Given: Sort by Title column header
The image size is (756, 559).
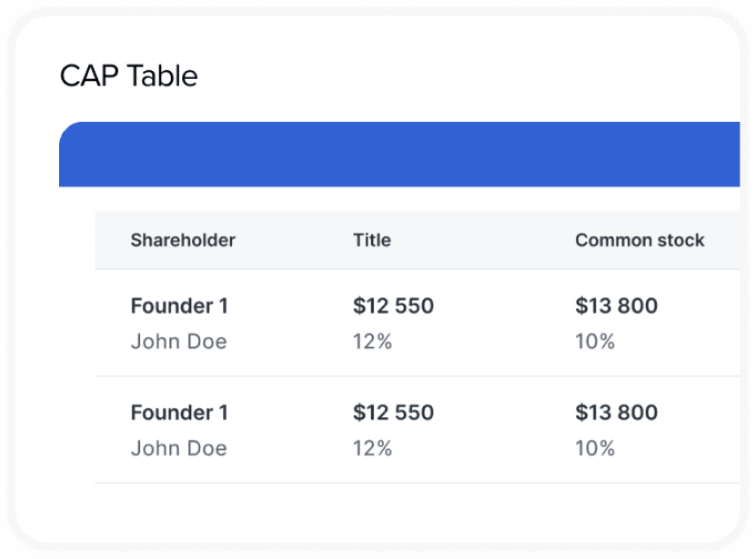Looking at the screenshot, I should pyautogui.click(x=372, y=240).
